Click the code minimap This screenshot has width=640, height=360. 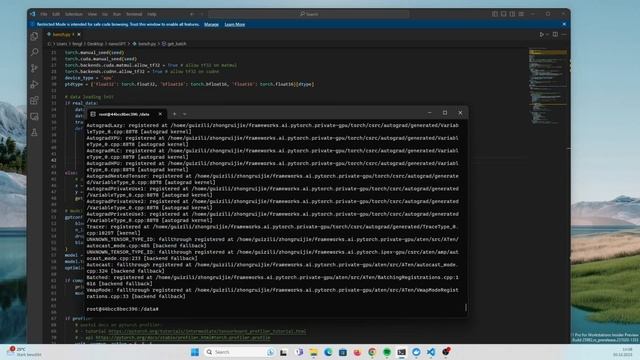click(x=547, y=86)
